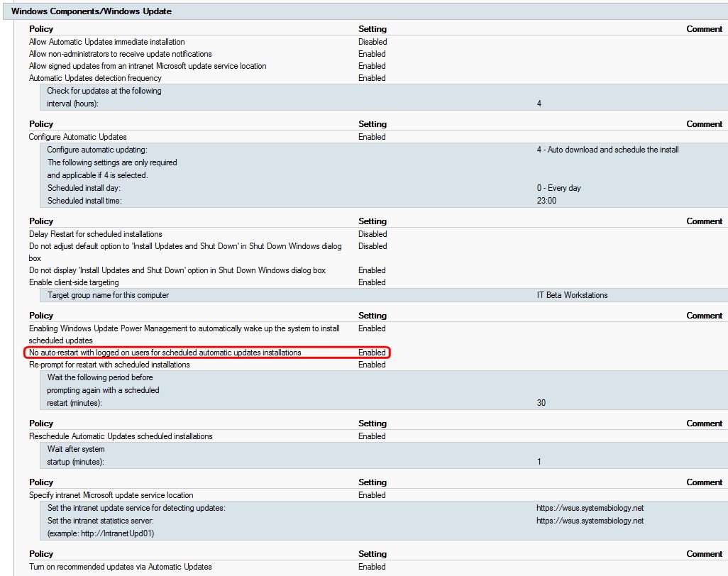Click the '0 - Every day' value
The width and height of the screenshot is (728, 576).
(x=558, y=188)
